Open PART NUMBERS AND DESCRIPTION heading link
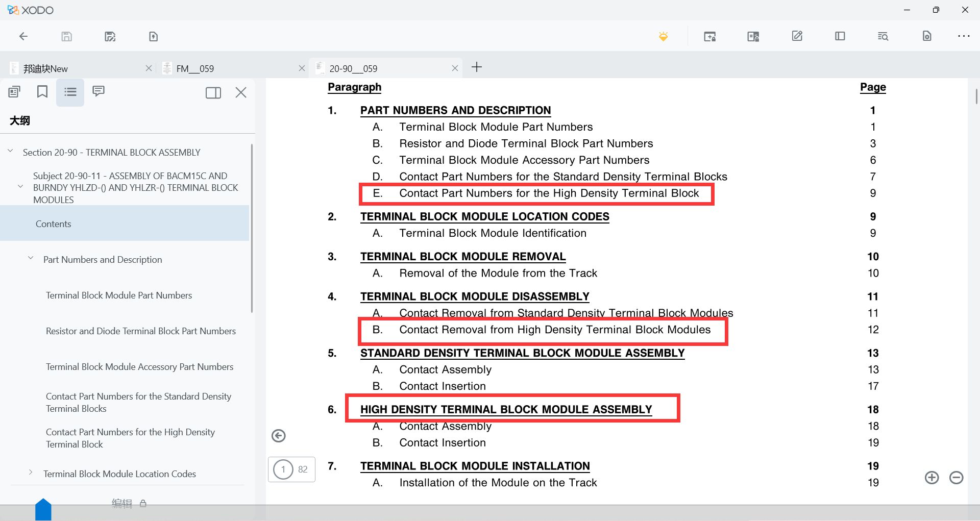Image resolution: width=980 pixels, height=521 pixels. pyautogui.click(x=455, y=110)
